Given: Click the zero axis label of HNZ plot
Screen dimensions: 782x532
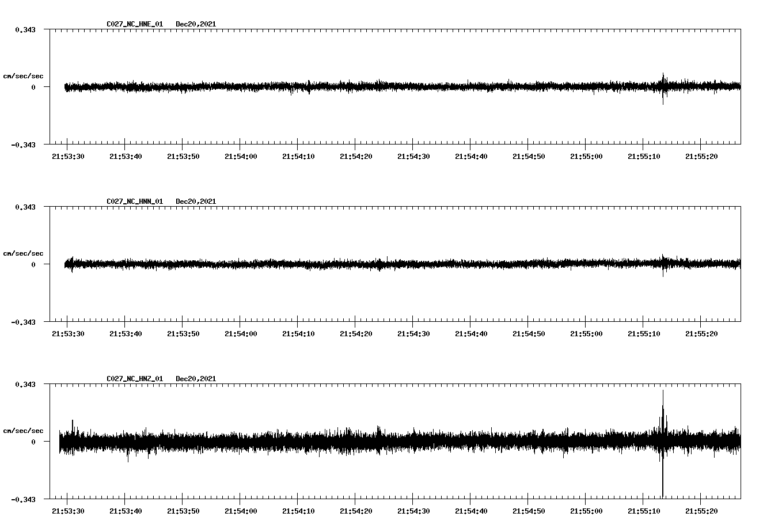Looking at the screenshot, I should pyautogui.click(x=33, y=442).
